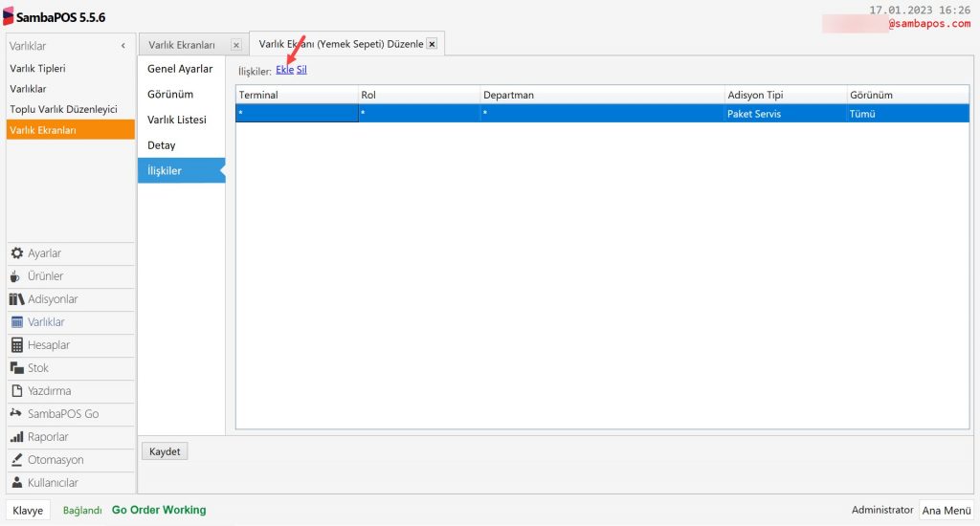Close the Varlık Ekranı Düzenle tab
Screen dimensions: 980x526
[432, 44]
